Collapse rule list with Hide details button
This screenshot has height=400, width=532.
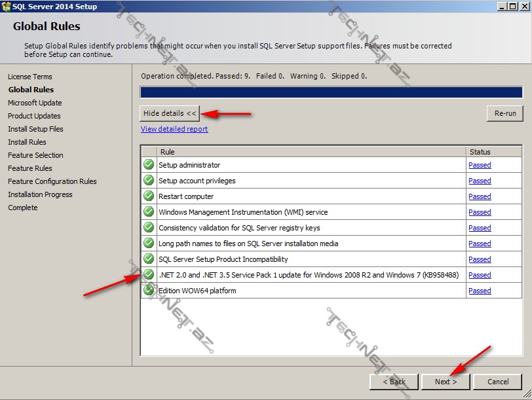coord(170,113)
